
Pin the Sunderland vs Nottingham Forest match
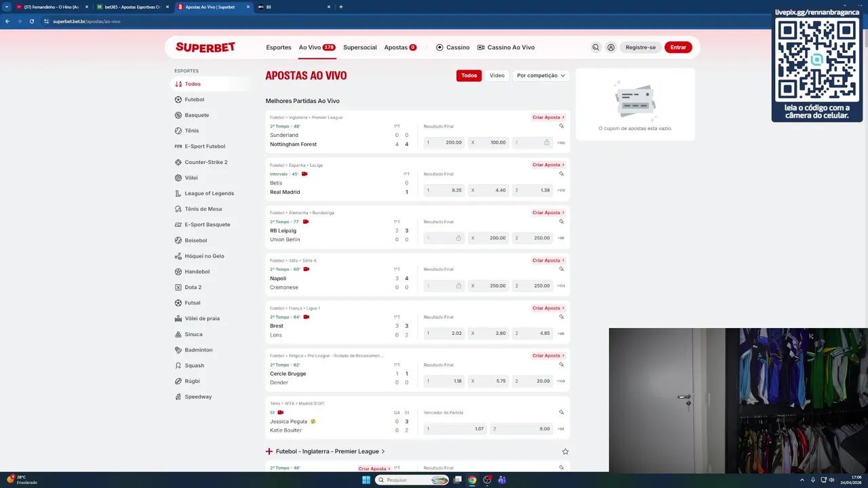pos(561,126)
